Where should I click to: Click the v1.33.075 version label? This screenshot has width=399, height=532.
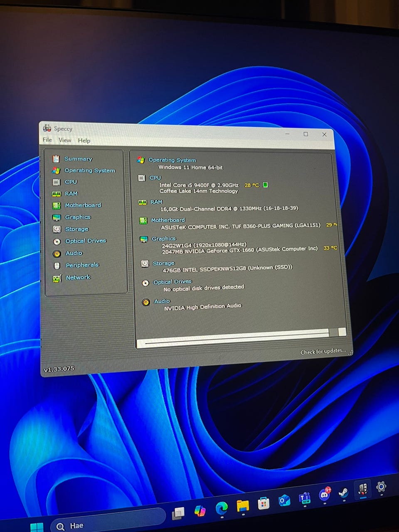coord(59,369)
